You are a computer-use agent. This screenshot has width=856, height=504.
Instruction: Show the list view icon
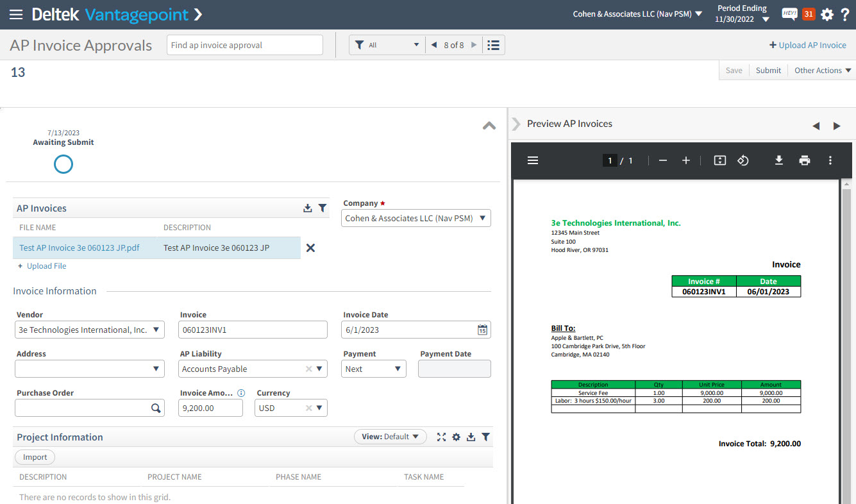pos(493,45)
